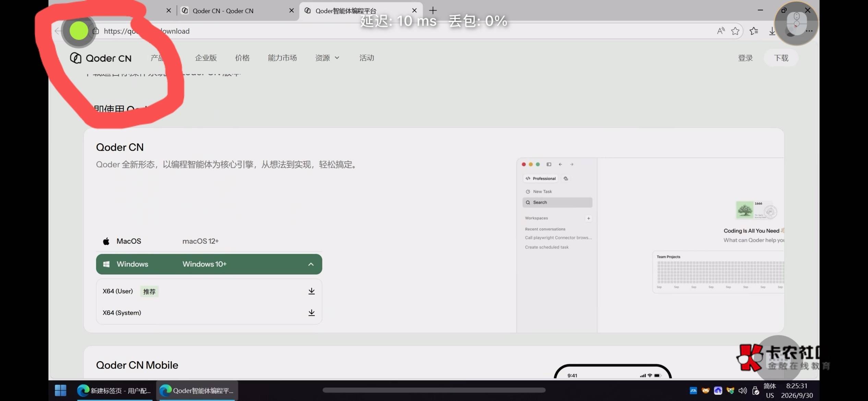
Task: Download the X64 (User) Windows installer
Action: click(x=311, y=291)
